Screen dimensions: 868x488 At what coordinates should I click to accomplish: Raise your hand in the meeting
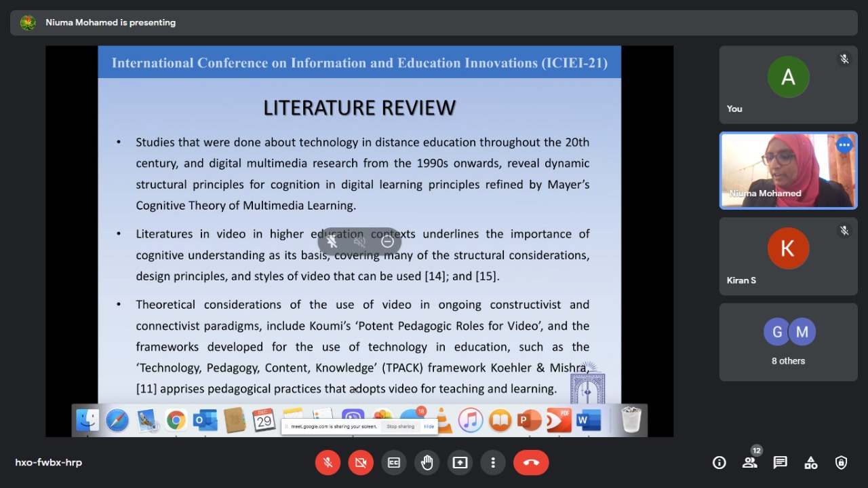[x=427, y=463]
